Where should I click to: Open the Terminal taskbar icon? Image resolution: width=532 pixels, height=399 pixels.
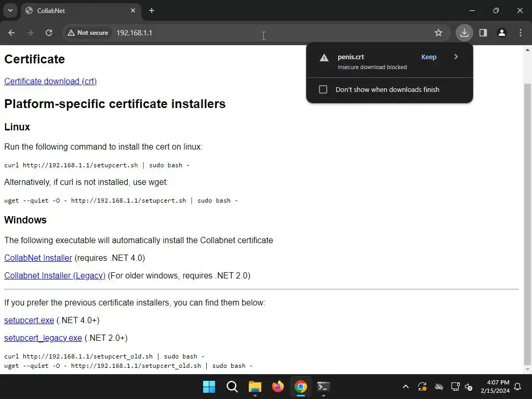point(323,387)
